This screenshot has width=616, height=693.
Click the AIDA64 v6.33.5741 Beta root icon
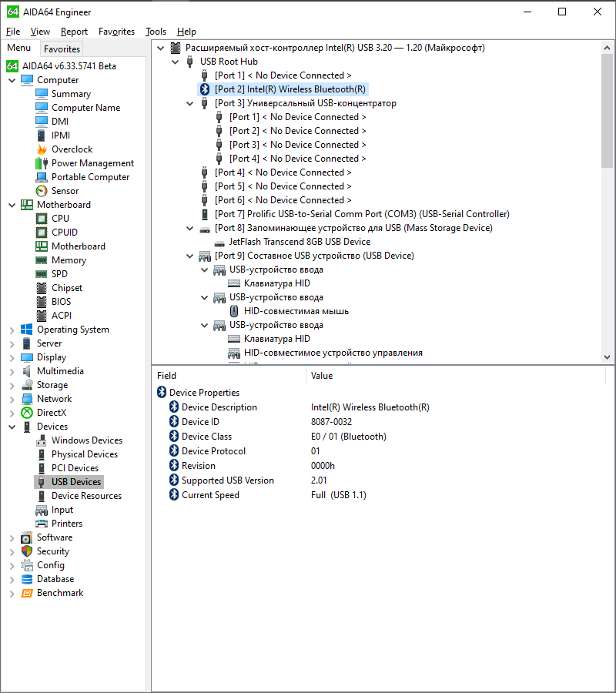pyautogui.click(x=12, y=66)
